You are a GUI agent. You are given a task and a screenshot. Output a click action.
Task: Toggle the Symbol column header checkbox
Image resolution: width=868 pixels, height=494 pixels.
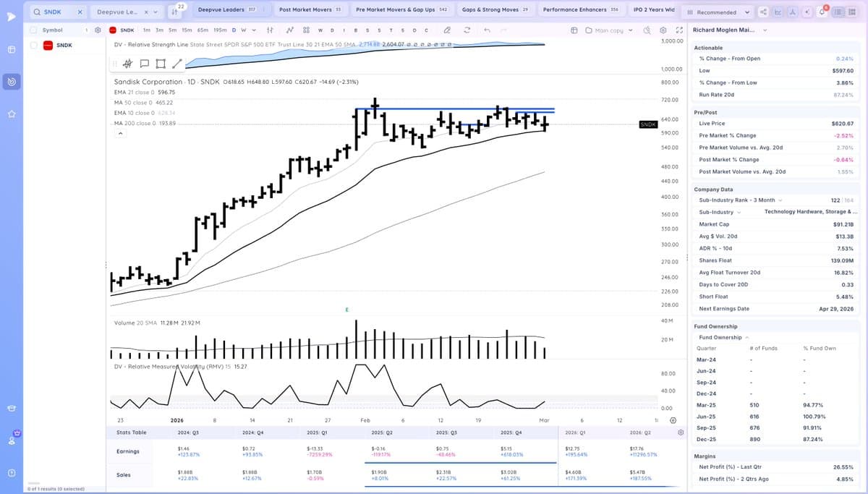33,30
